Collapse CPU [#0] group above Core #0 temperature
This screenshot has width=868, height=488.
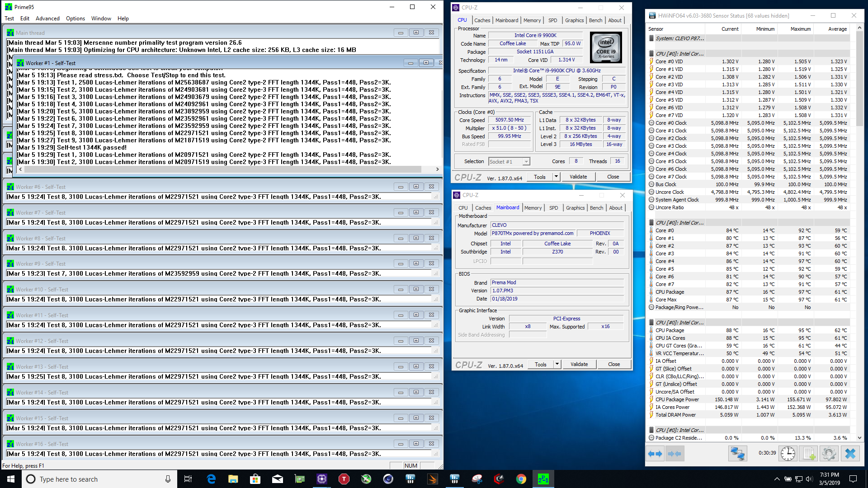651,223
